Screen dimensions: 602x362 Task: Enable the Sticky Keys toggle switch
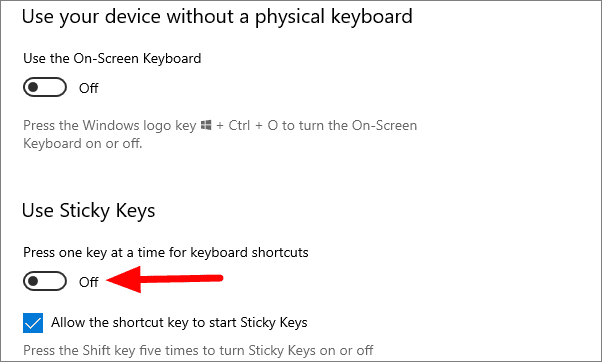point(45,281)
